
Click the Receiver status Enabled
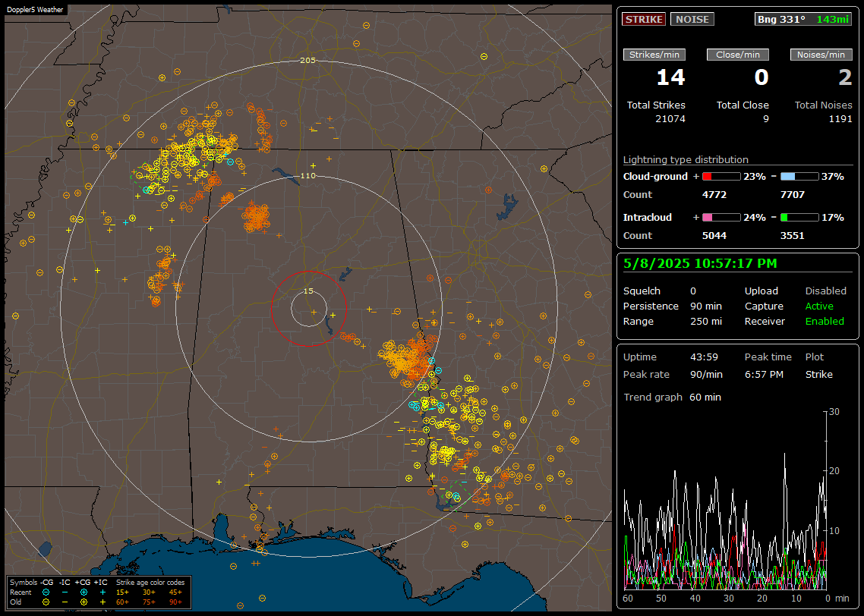[x=825, y=322]
